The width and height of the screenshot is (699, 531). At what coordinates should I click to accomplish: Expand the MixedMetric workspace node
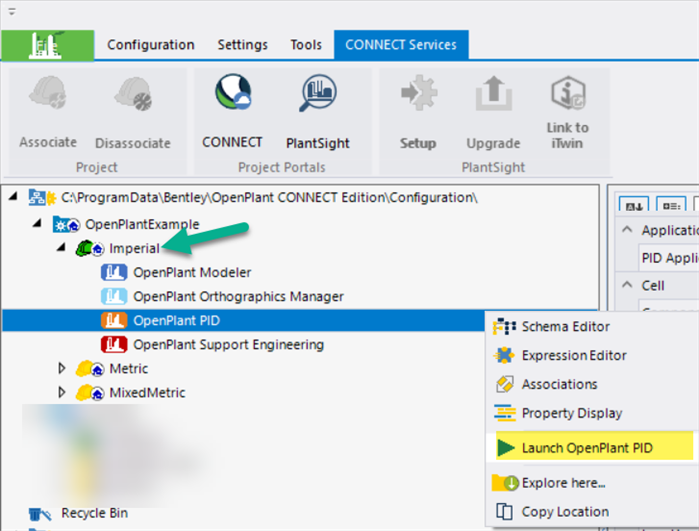click(64, 392)
